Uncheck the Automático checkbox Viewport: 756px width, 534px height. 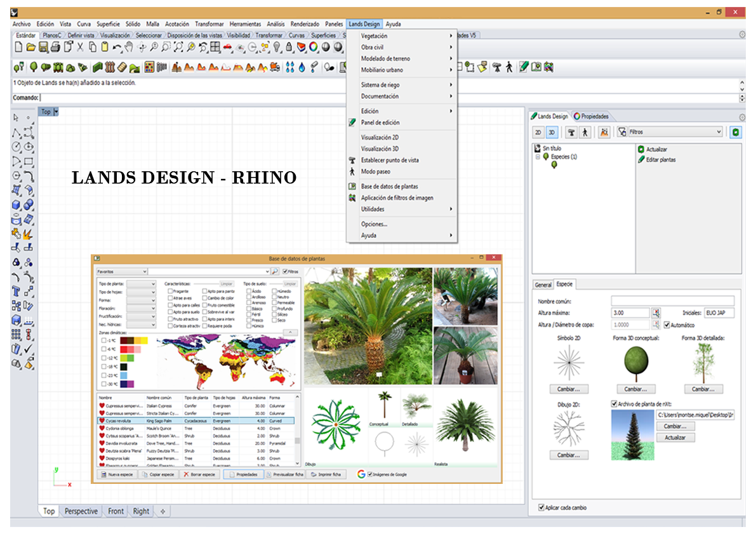(666, 325)
